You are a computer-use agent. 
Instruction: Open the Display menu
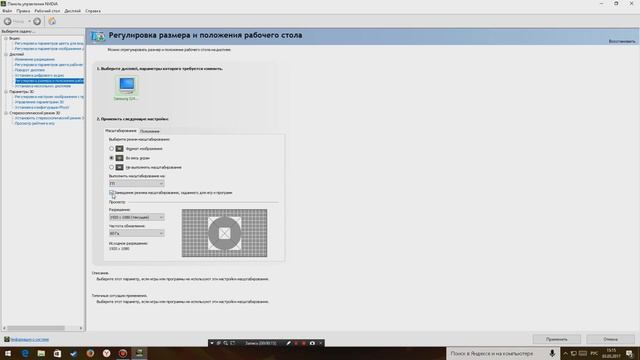(73, 11)
